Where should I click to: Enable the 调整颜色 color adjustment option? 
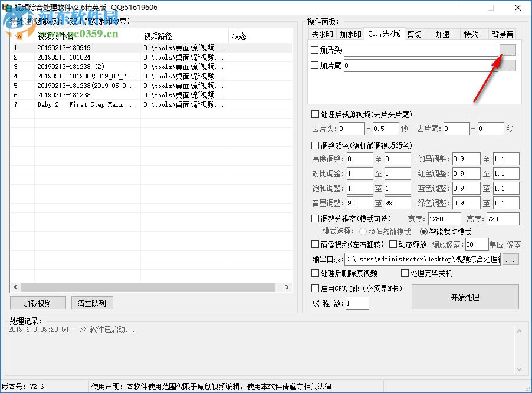click(x=316, y=145)
